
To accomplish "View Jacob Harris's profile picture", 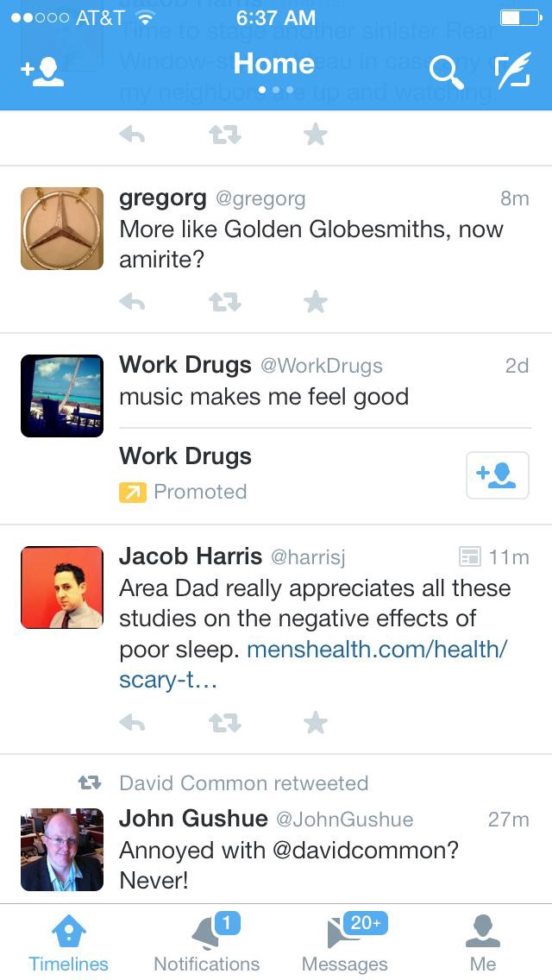I will 62,587.
